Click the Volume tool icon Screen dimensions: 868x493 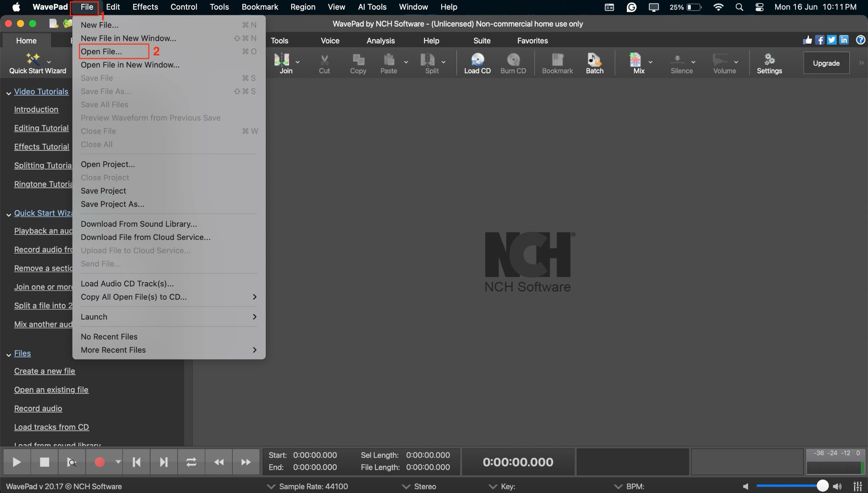[x=720, y=60]
